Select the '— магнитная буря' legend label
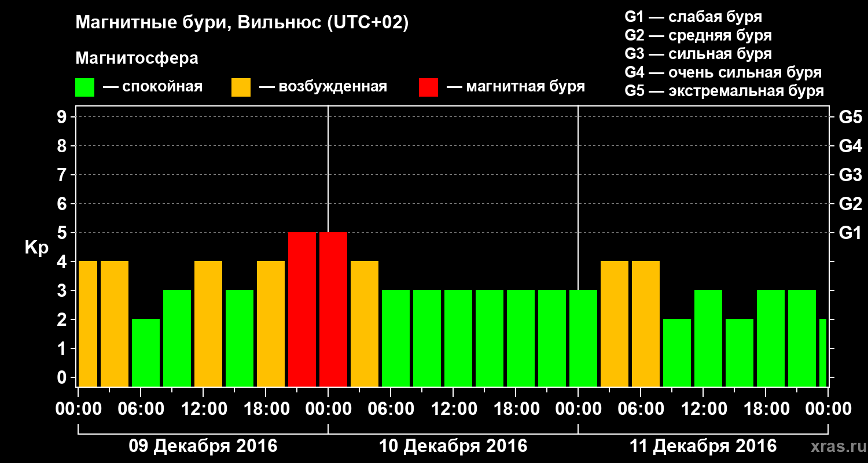 click(516, 87)
